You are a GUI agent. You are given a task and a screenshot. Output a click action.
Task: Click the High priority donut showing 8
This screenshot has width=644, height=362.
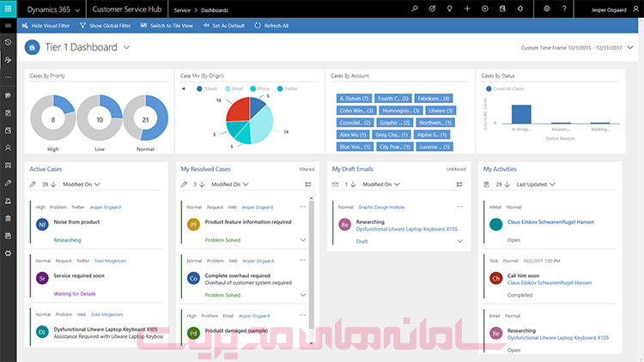(x=53, y=118)
